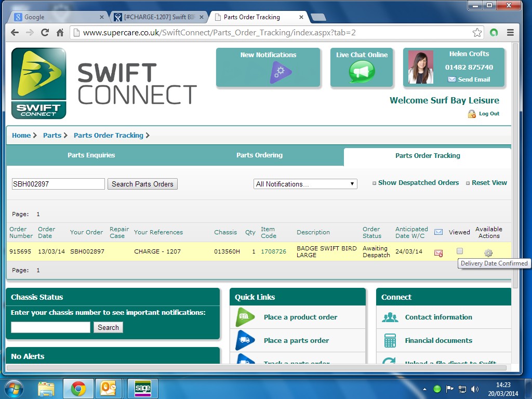
Task: Click Place a parts order link
Action: [x=296, y=340]
